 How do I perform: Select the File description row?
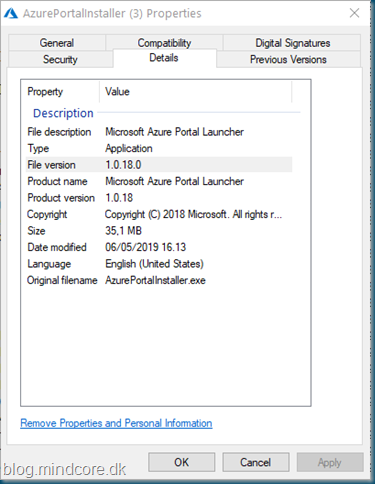click(x=159, y=132)
